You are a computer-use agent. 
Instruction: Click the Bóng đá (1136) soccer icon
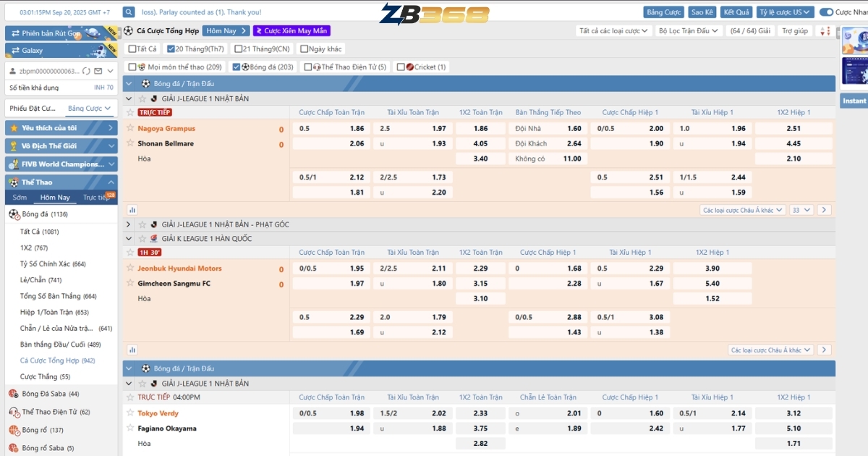(14, 214)
